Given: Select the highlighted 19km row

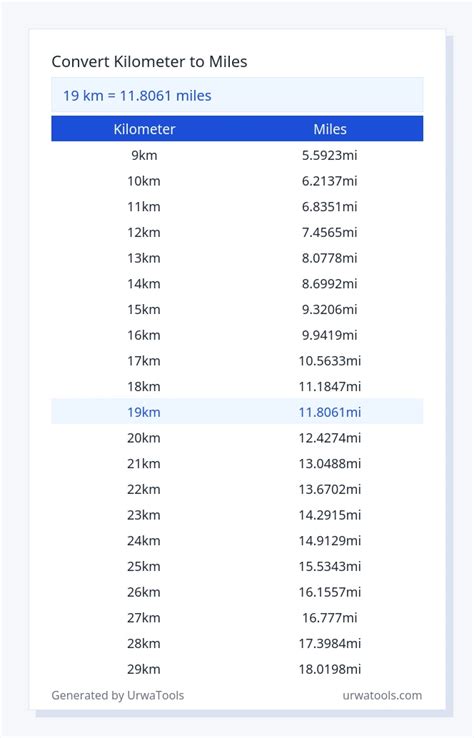Looking at the screenshot, I should click(x=237, y=412).
